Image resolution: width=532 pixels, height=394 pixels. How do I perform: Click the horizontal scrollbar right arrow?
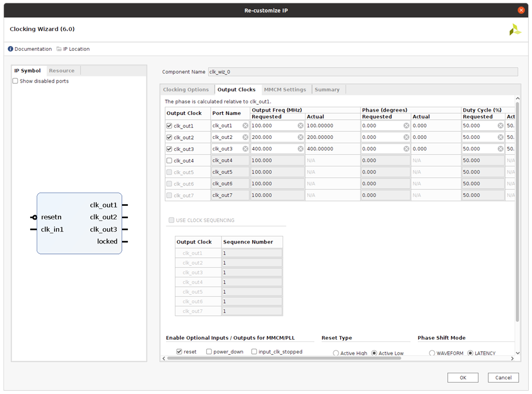click(x=512, y=358)
